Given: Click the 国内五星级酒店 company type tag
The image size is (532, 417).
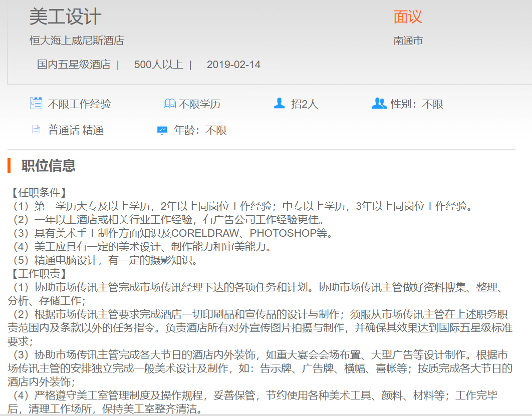Looking at the screenshot, I should click(74, 65).
